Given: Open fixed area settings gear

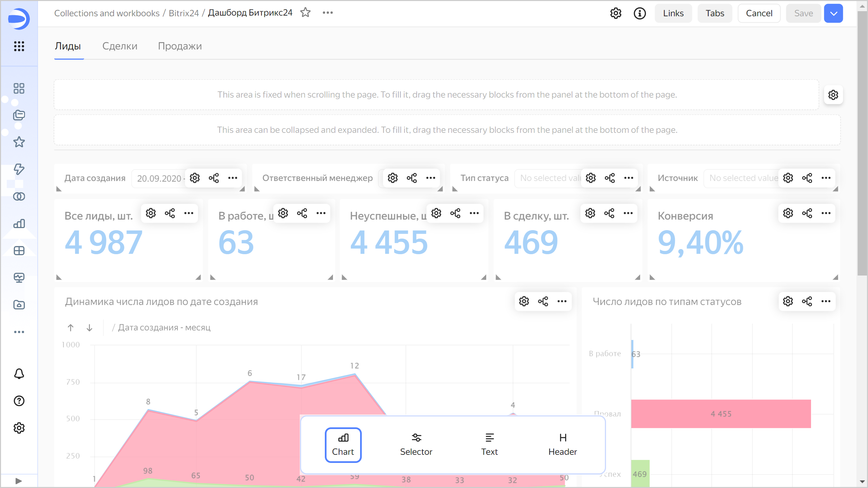Looking at the screenshot, I should point(833,95).
